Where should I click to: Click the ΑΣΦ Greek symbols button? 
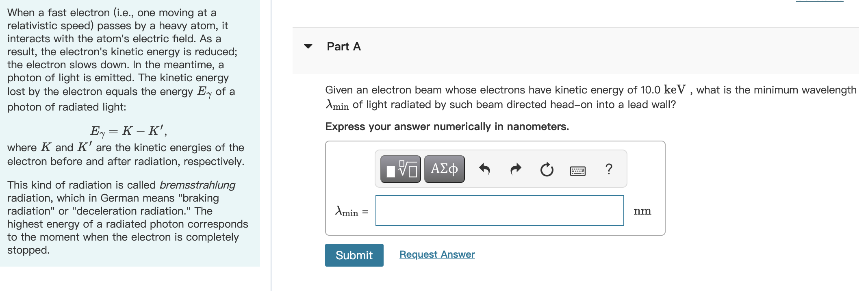coord(443,169)
